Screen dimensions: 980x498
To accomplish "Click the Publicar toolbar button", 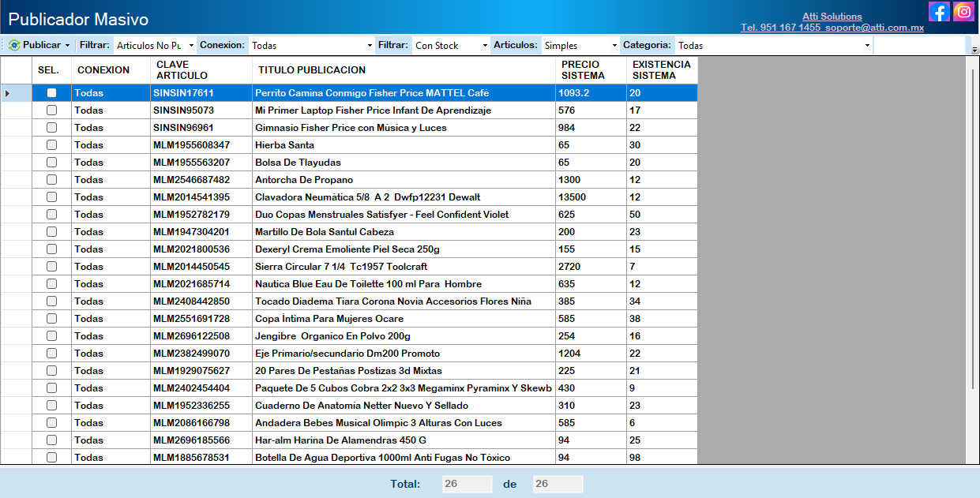I will (x=39, y=45).
